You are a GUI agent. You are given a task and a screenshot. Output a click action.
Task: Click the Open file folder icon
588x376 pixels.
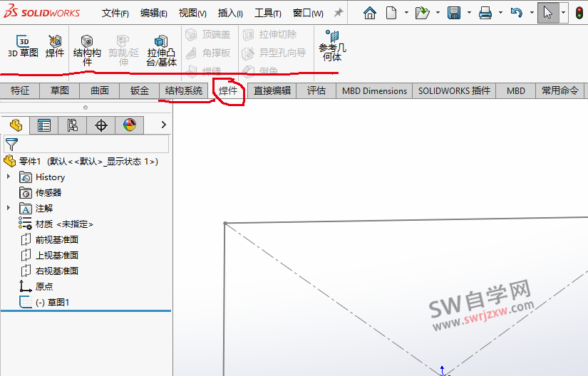click(x=422, y=13)
